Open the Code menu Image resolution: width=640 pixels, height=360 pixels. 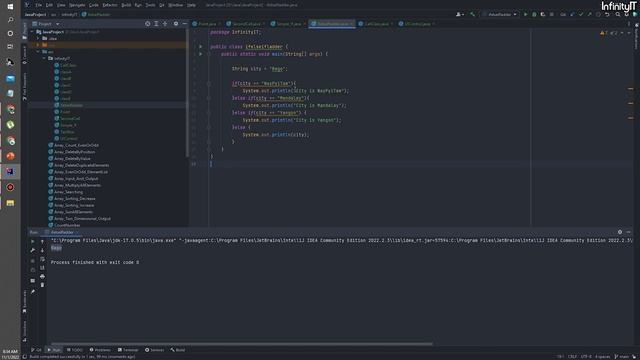pos(94,5)
